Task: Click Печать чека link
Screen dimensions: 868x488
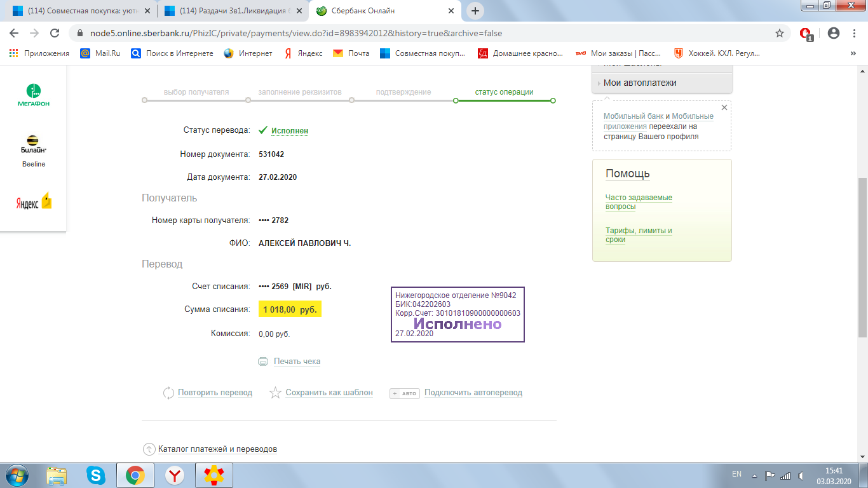Action: coord(297,362)
